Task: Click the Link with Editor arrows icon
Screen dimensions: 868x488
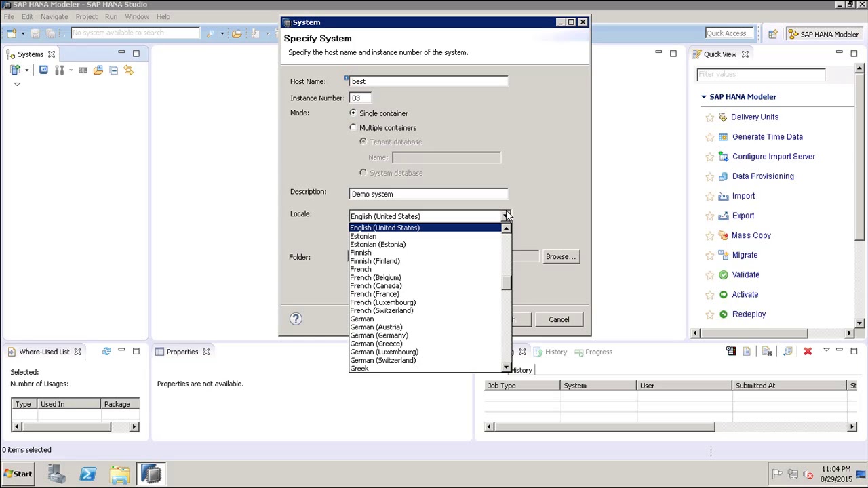Action: [x=128, y=70]
